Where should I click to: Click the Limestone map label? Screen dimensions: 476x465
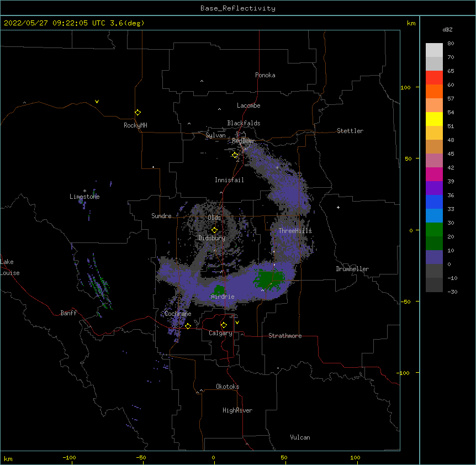tap(84, 197)
